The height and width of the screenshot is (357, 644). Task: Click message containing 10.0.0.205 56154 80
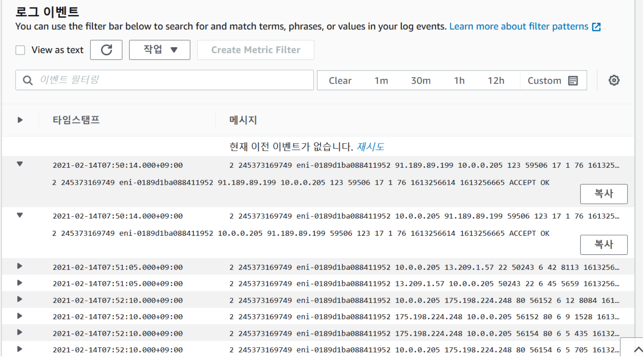424,333
